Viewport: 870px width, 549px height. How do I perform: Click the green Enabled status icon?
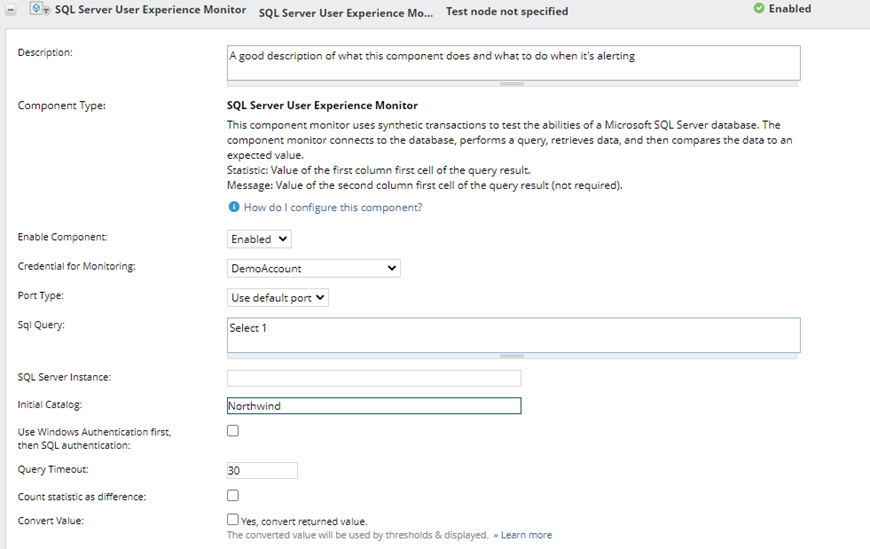pyautogui.click(x=759, y=9)
